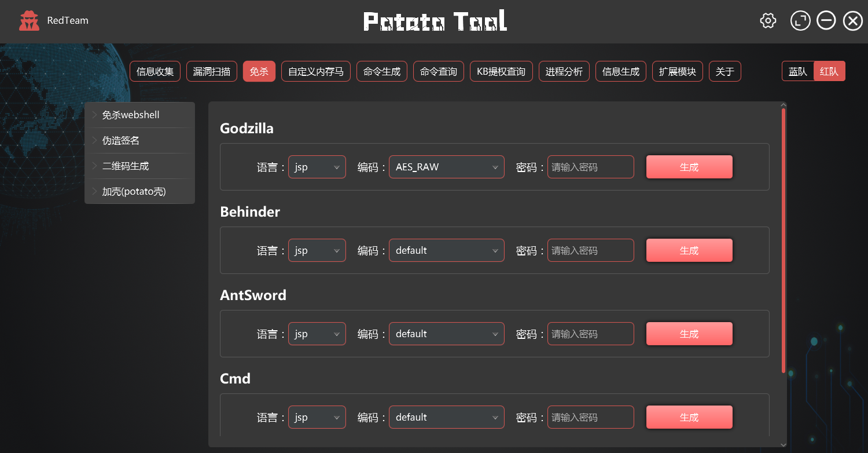Switch to 红队 red team mode
Viewport: 868px width, 453px height.
point(829,71)
